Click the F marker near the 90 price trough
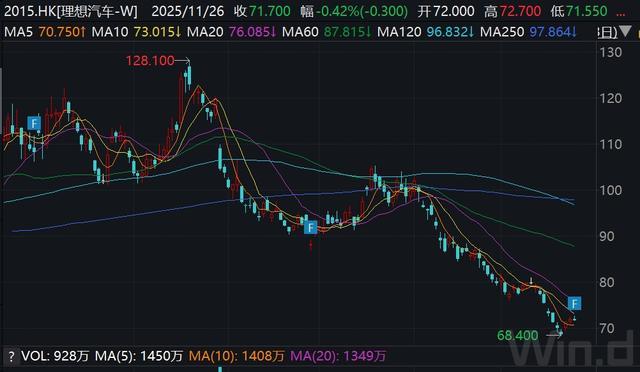The width and height of the screenshot is (640, 372). pos(311,227)
